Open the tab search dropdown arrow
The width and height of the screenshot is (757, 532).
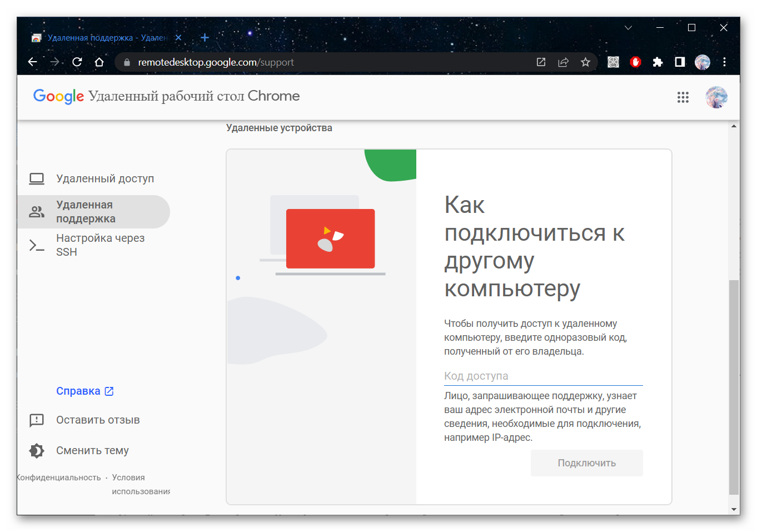(628, 27)
